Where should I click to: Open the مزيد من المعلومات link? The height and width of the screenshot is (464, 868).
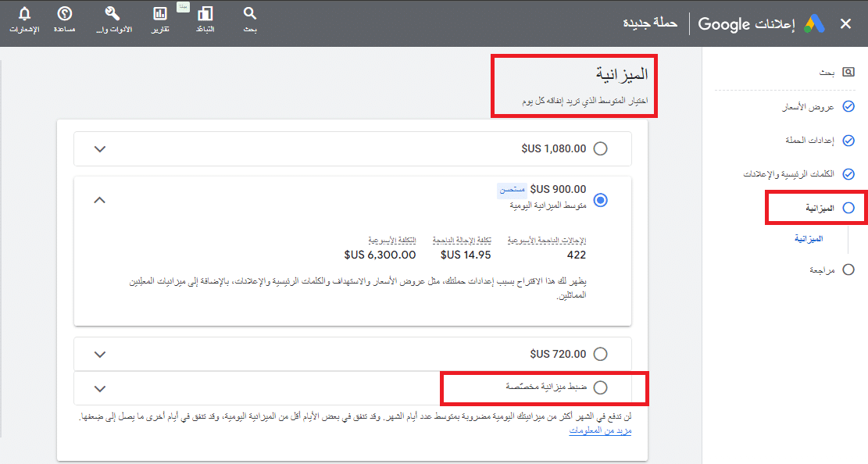point(600,430)
